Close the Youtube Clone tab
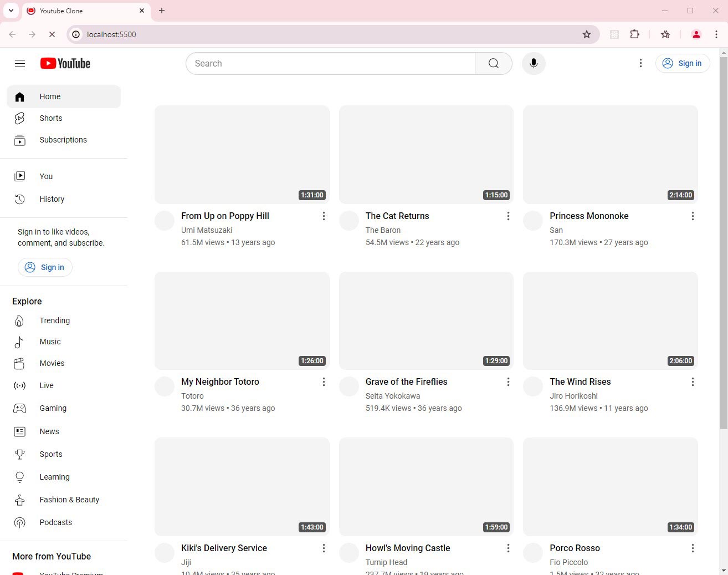 click(x=142, y=11)
